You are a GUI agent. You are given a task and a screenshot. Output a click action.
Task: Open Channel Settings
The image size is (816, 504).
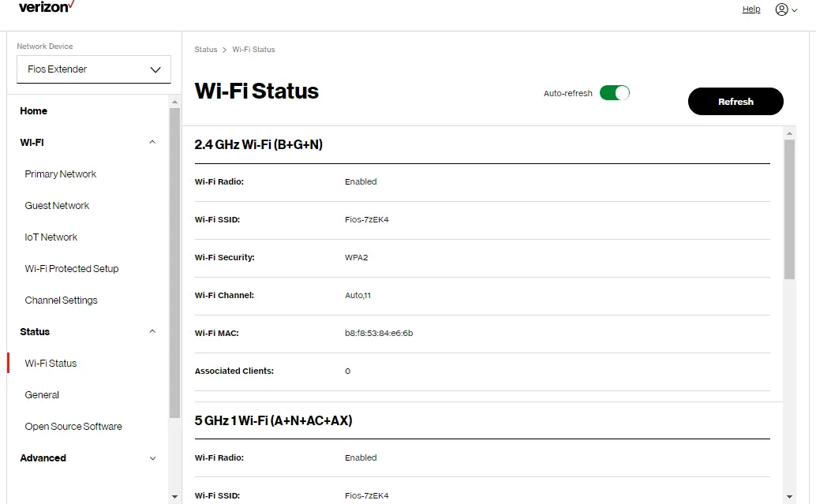pyautogui.click(x=61, y=300)
